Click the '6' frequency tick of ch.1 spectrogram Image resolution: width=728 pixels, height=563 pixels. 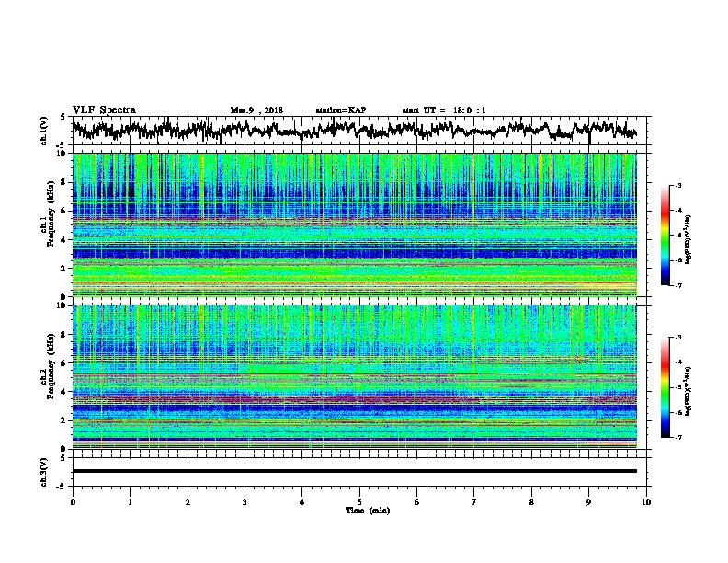[x=63, y=211]
